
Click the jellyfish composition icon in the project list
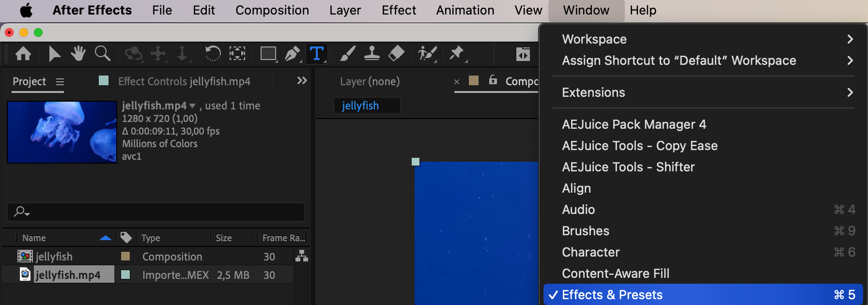click(25, 256)
